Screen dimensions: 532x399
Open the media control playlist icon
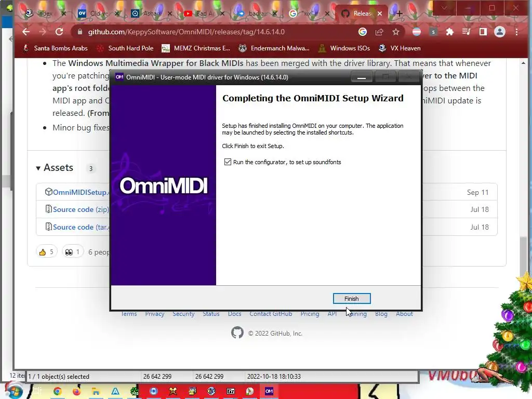(466, 32)
